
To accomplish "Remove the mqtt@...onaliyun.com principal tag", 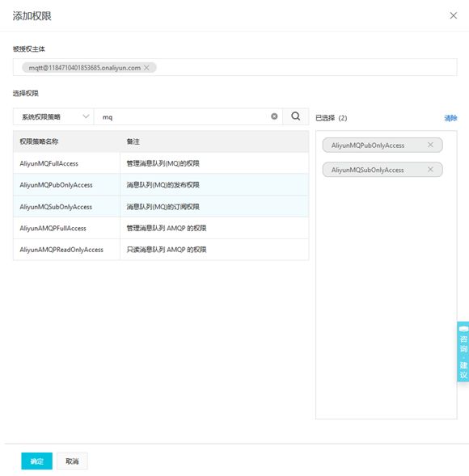I will (146, 68).
